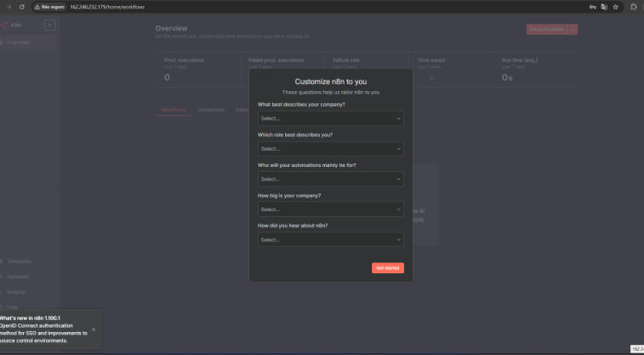This screenshot has width=644, height=355.
Task: Open Overview in the sidebar
Action: [x=27, y=43]
